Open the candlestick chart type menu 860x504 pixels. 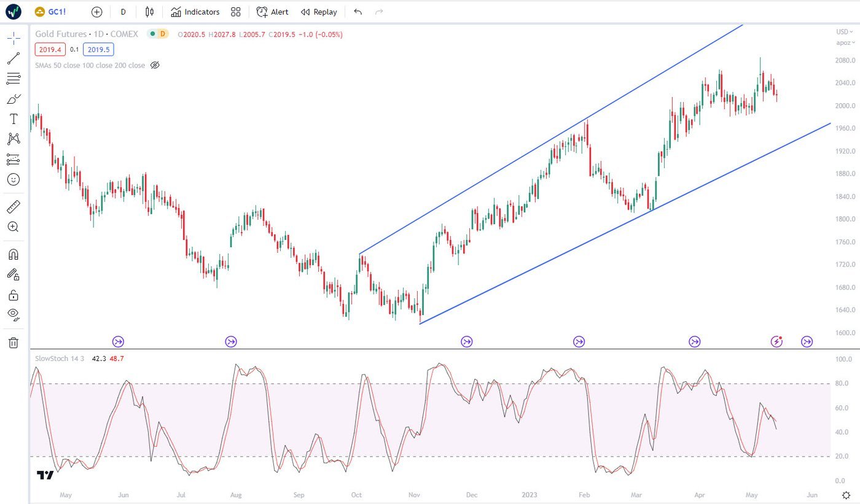(x=149, y=12)
